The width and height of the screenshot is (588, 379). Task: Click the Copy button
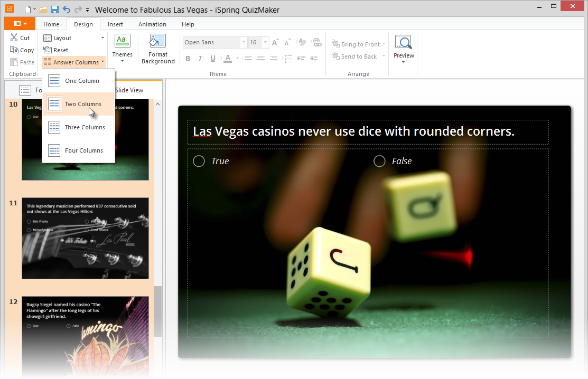coord(22,50)
